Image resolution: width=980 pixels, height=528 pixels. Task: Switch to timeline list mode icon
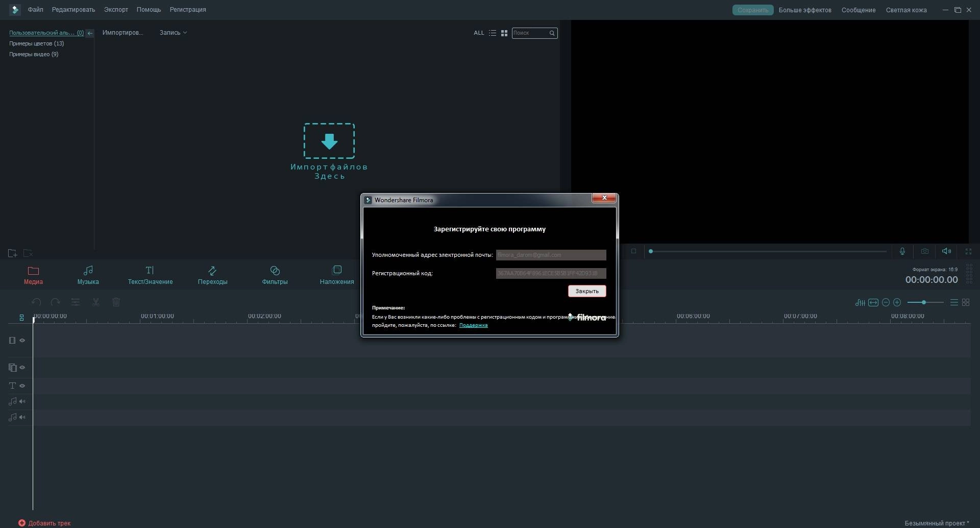(x=954, y=302)
